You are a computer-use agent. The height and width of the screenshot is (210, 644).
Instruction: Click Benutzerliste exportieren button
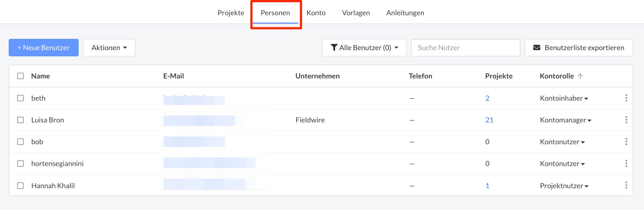click(x=579, y=48)
